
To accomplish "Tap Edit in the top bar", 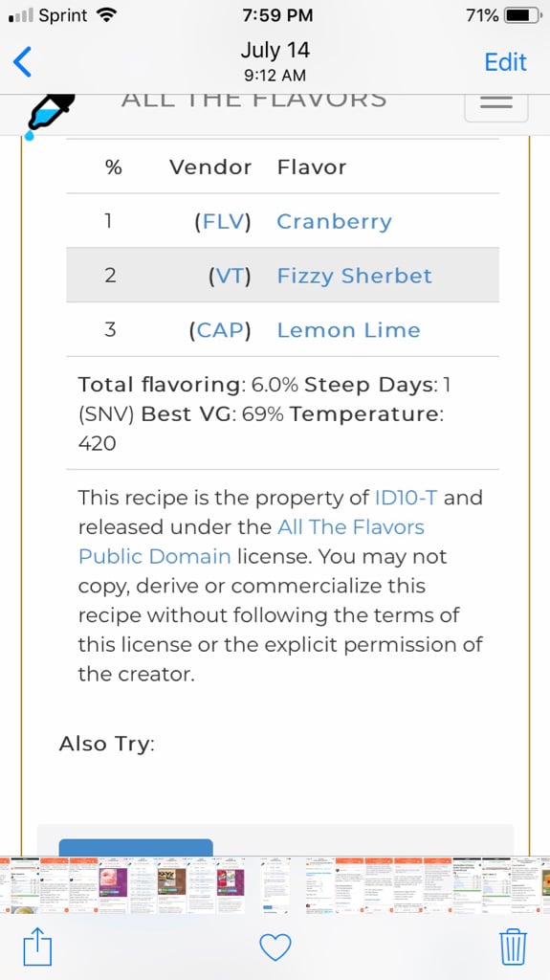I will tap(506, 62).
